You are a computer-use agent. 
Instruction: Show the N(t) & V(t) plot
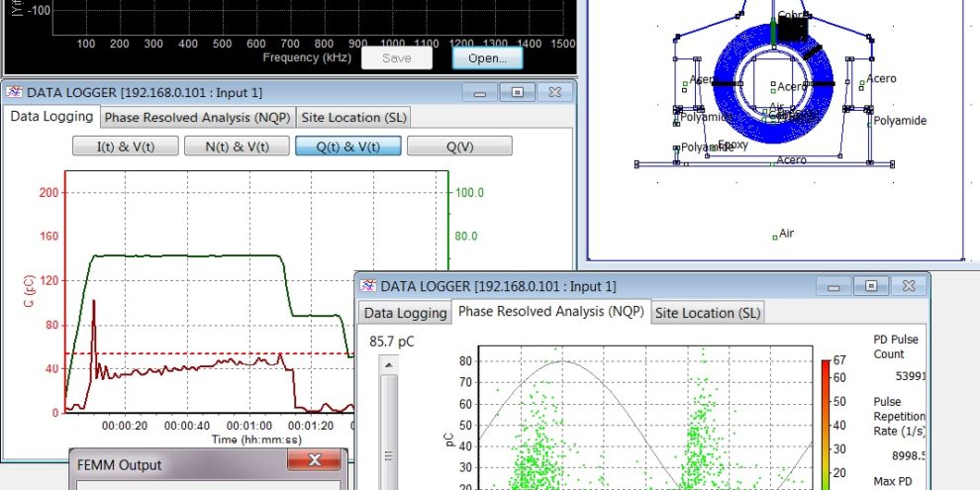tap(236, 146)
